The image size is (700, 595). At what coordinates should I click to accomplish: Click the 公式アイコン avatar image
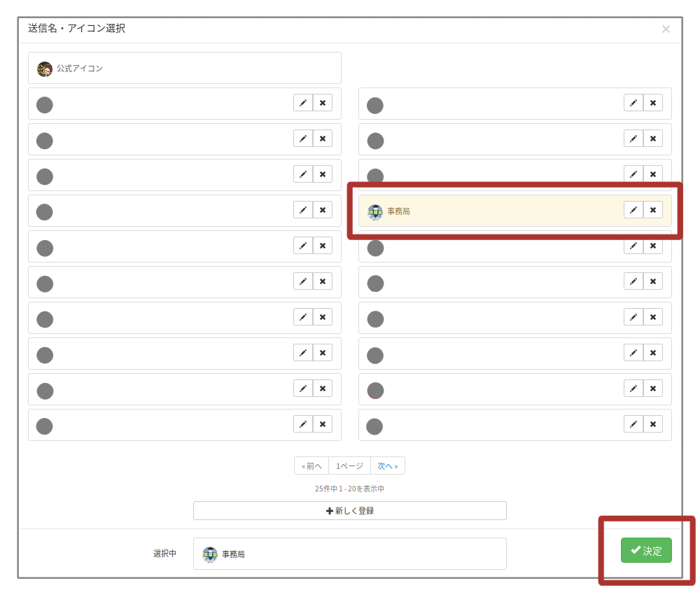coord(45,69)
